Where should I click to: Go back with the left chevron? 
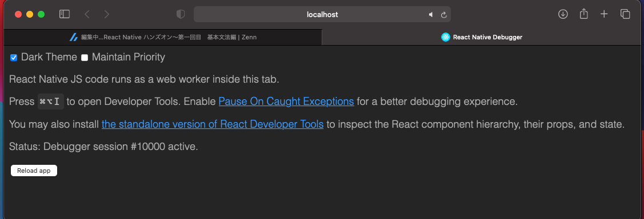[87, 14]
